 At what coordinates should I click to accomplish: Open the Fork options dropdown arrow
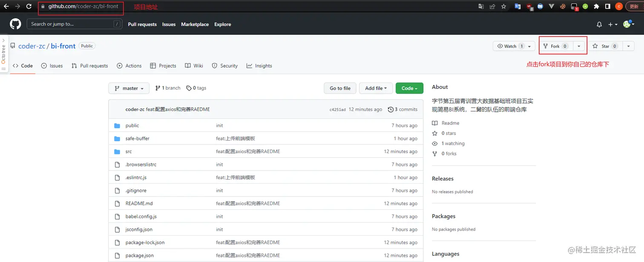pyautogui.click(x=579, y=46)
